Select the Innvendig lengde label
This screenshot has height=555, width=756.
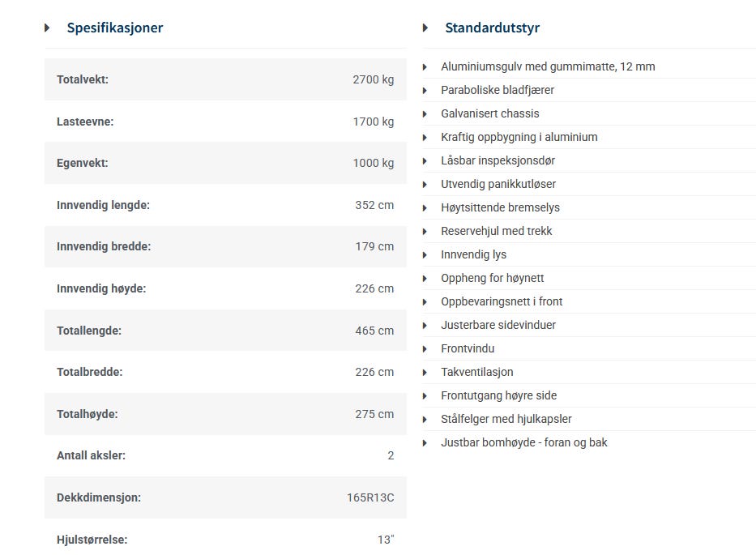(103, 205)
